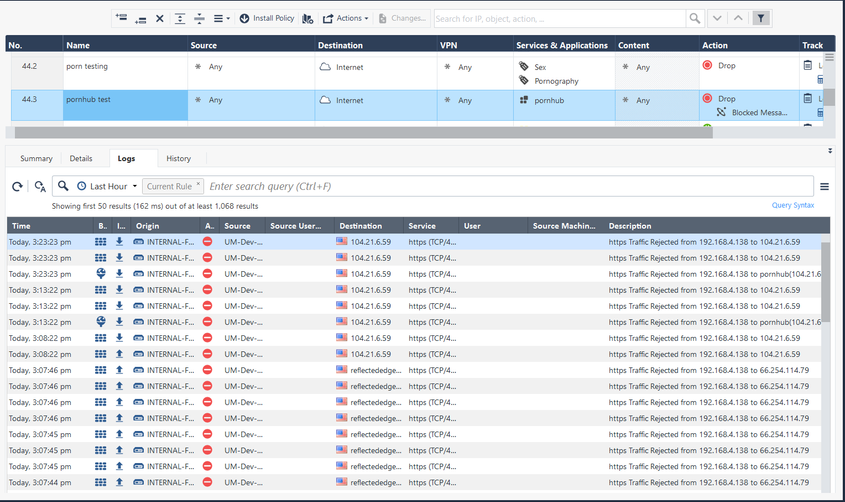Jump to the next search match arrow

point(718,18)
